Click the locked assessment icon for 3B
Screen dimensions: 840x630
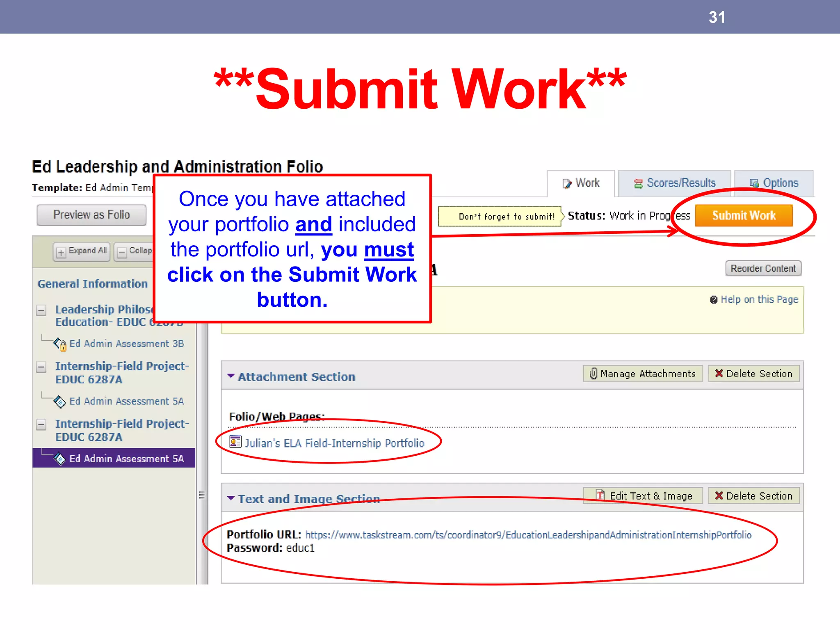(x=60, y=344)
